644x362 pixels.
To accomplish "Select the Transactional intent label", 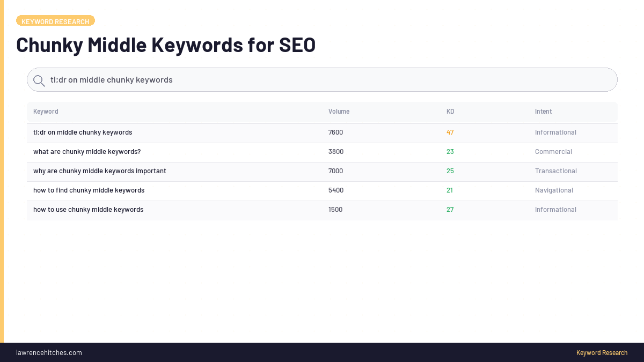I will (x=555, y=171).
